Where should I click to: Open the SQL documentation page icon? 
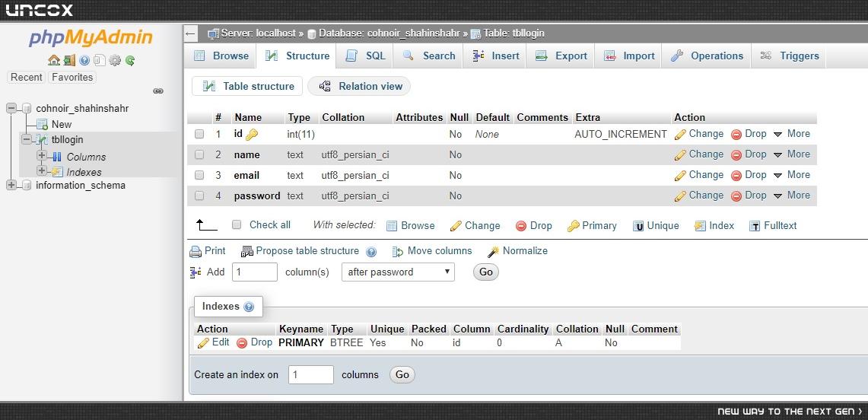(x=99, y=60)
